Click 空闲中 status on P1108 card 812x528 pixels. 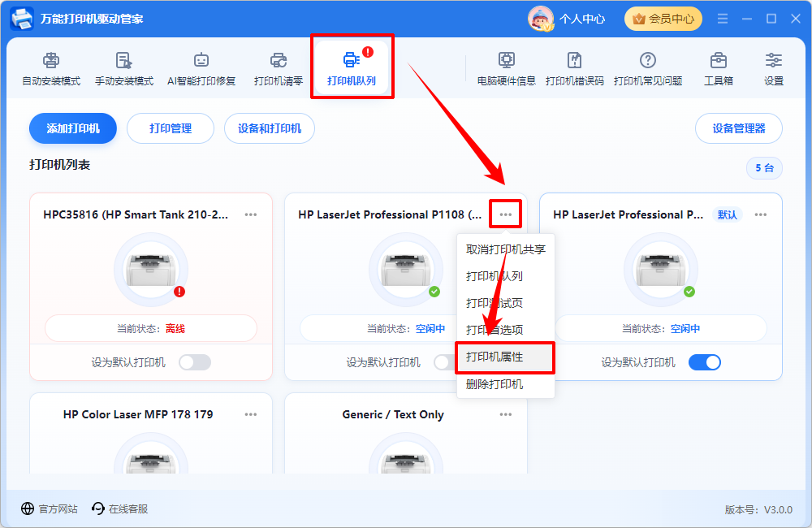pos(430,328)
